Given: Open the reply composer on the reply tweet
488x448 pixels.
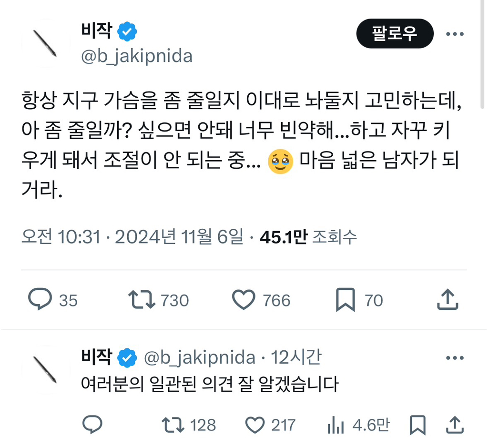Looking at the screenshot, I should pos(93,426).
